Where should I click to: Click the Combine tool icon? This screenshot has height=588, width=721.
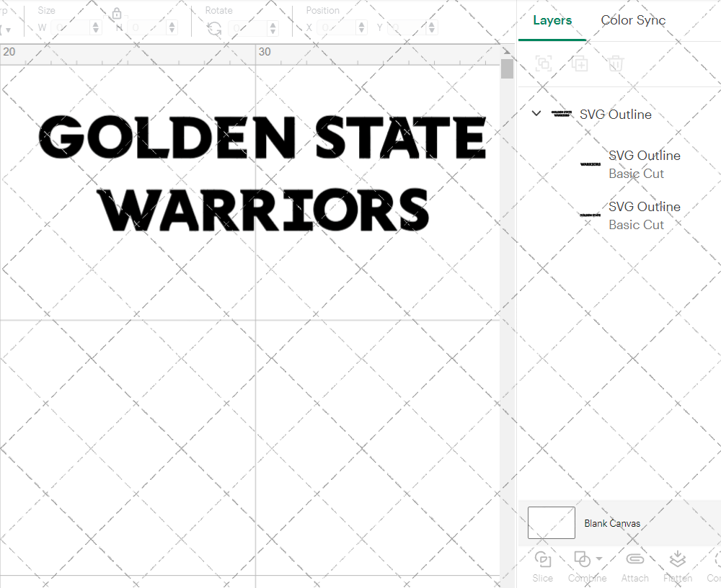[x=583, y=559]
